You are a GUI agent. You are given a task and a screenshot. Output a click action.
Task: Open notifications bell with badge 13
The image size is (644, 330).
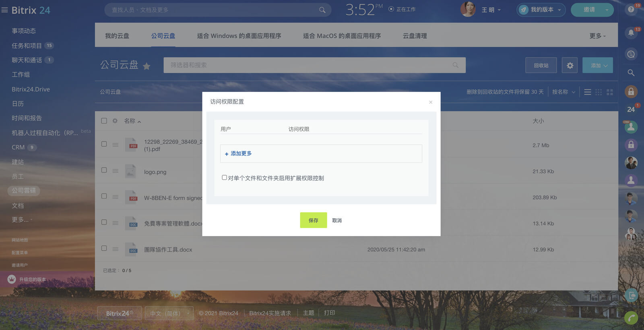631,33
